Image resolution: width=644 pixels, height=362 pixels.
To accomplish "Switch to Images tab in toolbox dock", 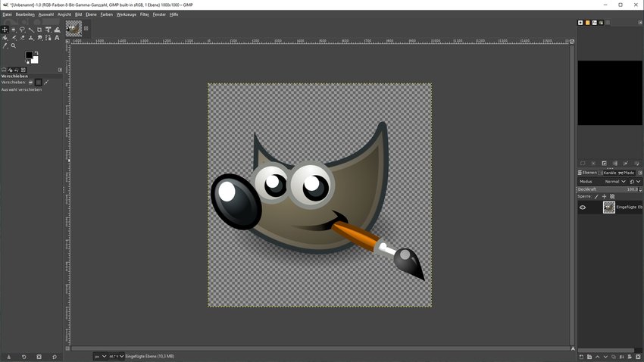I will click(23, 70).
